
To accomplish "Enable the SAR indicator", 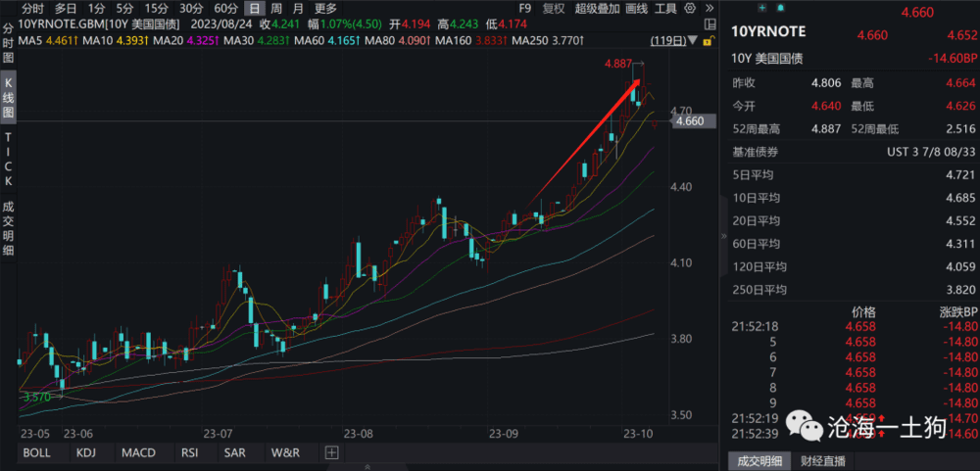I will 234,452.
